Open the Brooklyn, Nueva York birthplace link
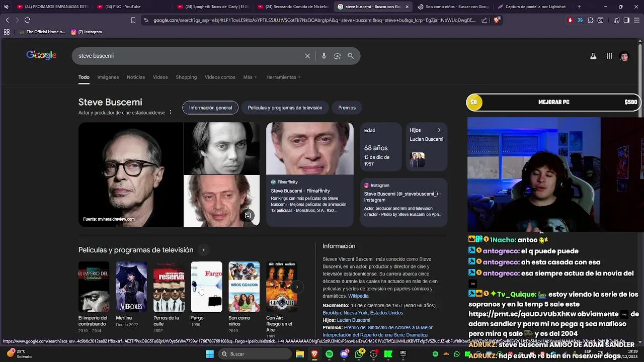The width and height of the screenshot is (644, 362). point(363,313)
